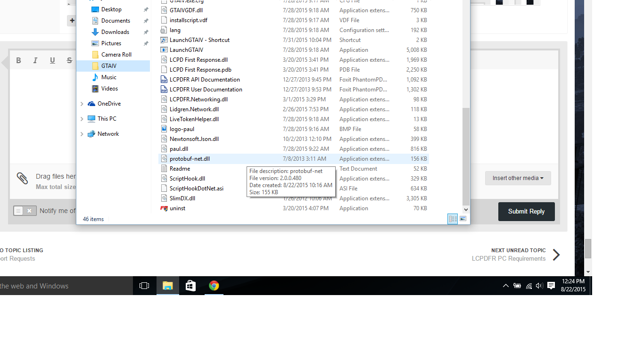Click the Italic formatting icon

coord(35,60)
